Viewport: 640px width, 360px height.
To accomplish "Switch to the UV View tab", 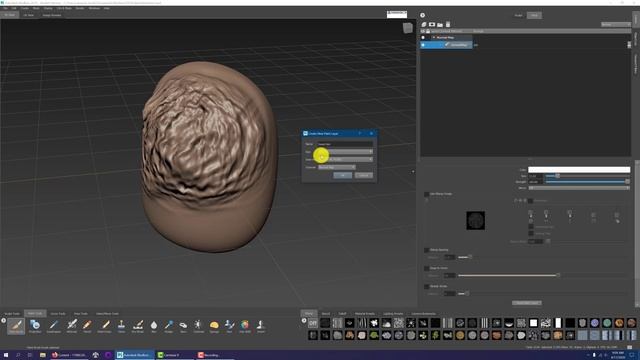I will 29,15.
